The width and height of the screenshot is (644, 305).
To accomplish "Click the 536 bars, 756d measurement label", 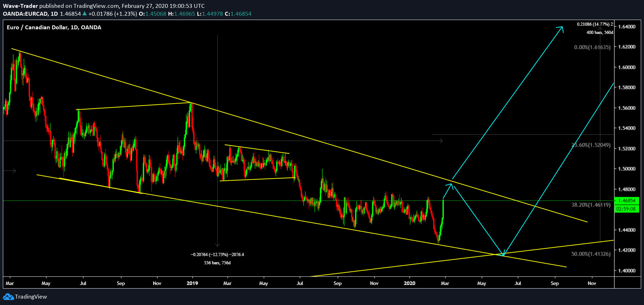I will (x=217, y=263).
